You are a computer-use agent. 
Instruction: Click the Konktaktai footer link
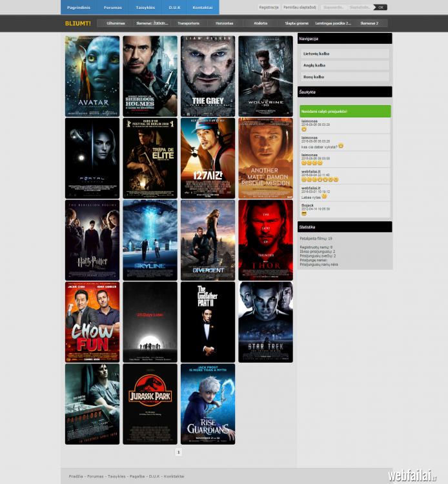174,476
